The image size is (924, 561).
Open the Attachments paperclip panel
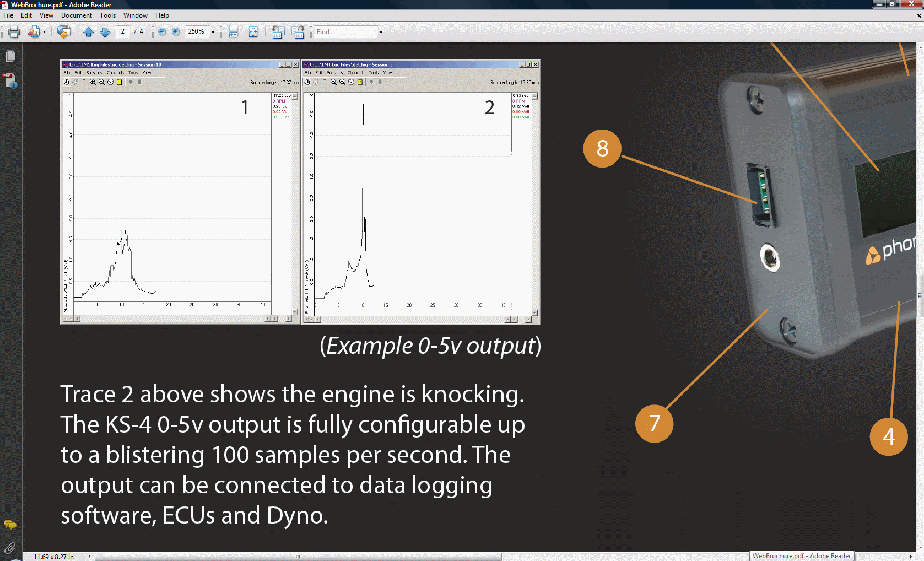pyautogui.click(x=10, y=548)
